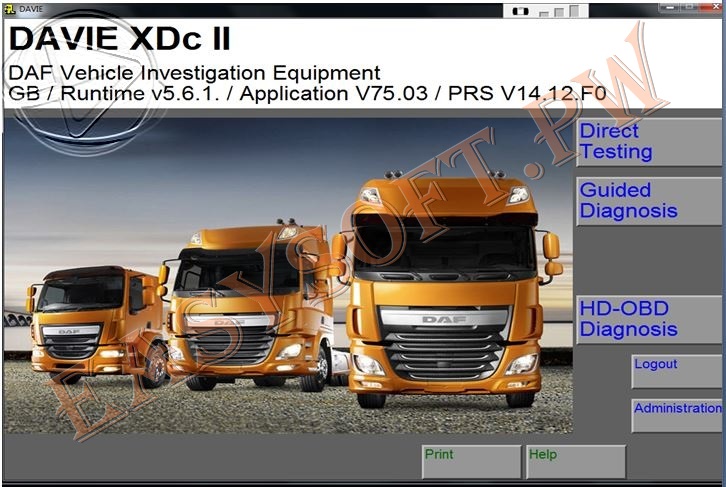The height and width of the screenshot is (487, 726).
Task: Click the DAF trucks splash image
Action: click(x=288, y=275)
